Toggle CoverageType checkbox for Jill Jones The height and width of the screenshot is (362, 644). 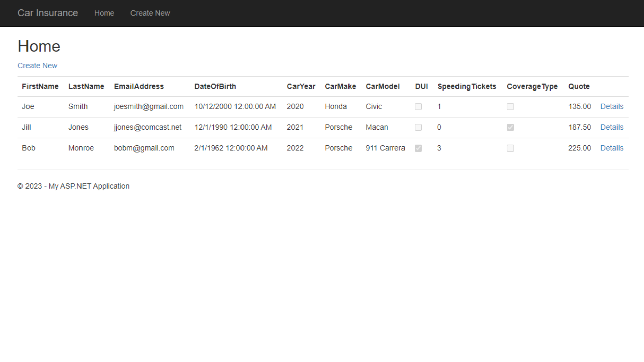tap(510, 127)
